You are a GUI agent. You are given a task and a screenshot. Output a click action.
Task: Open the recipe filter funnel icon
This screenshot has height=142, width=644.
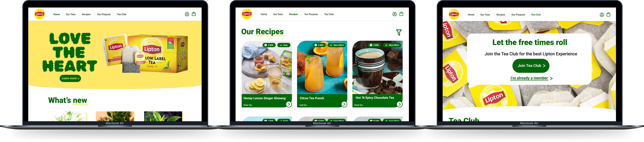coord(399,32)
